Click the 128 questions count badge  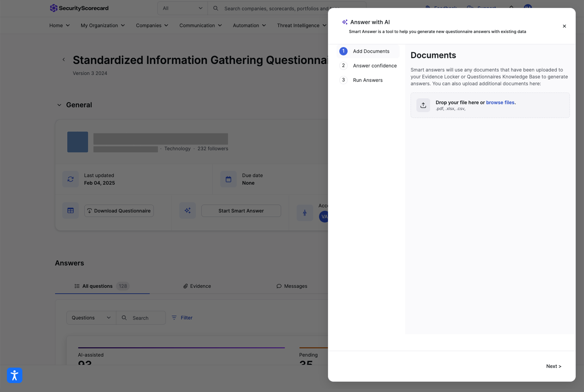[x=123, y=286]
